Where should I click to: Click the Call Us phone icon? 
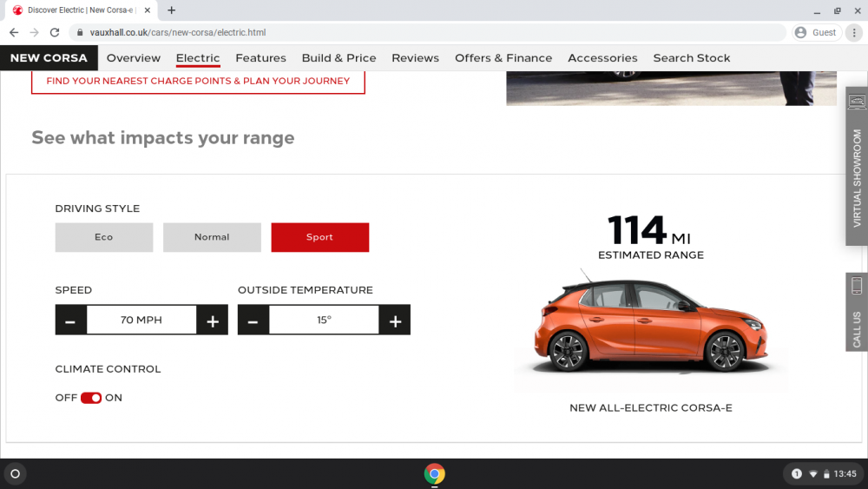click(857, 286)
